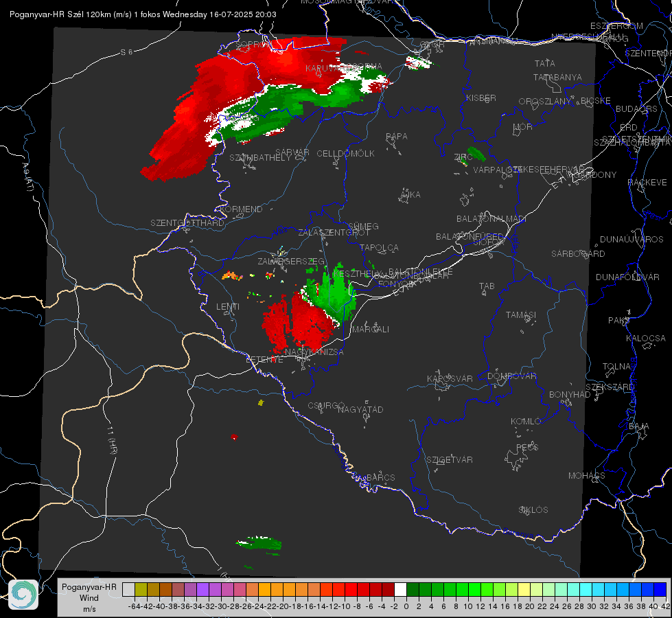Image resolution: width=672 pixels, height=618 pixels.
Task: Click the 'A 9 (AT)' road label
Action: 27,176
